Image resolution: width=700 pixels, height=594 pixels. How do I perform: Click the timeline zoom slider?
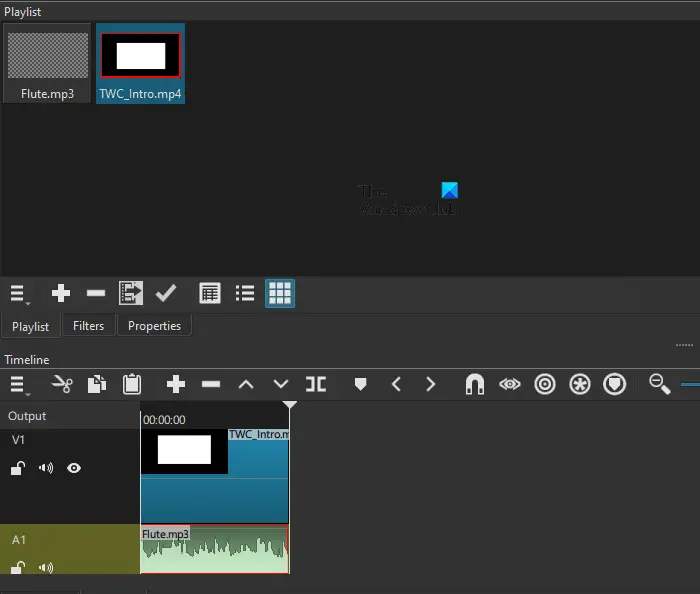click(x=690, y=384)
